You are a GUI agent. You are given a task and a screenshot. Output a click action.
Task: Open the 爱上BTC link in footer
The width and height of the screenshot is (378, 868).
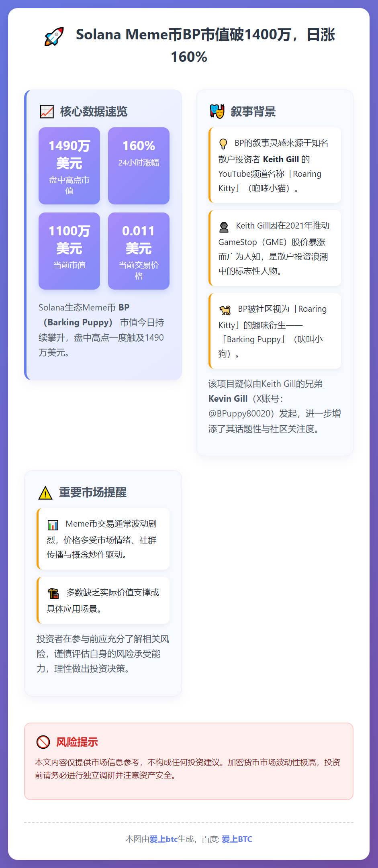[237, 839]
